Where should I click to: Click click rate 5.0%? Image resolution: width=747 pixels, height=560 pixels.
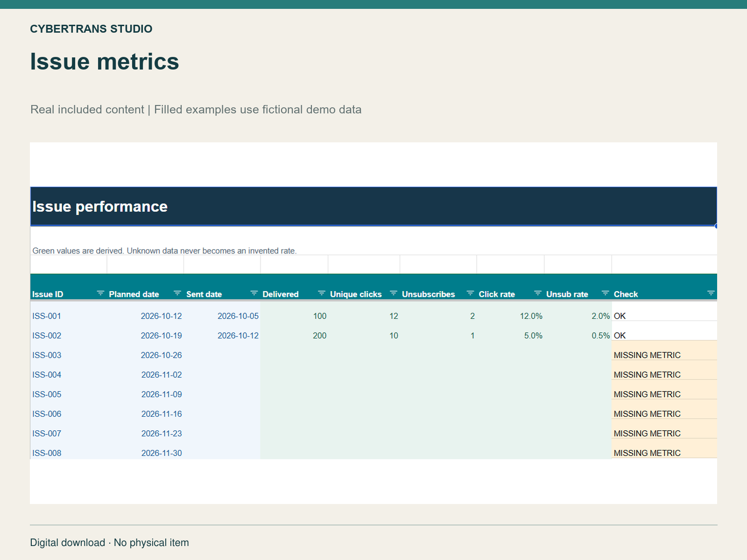click(533, 336)
